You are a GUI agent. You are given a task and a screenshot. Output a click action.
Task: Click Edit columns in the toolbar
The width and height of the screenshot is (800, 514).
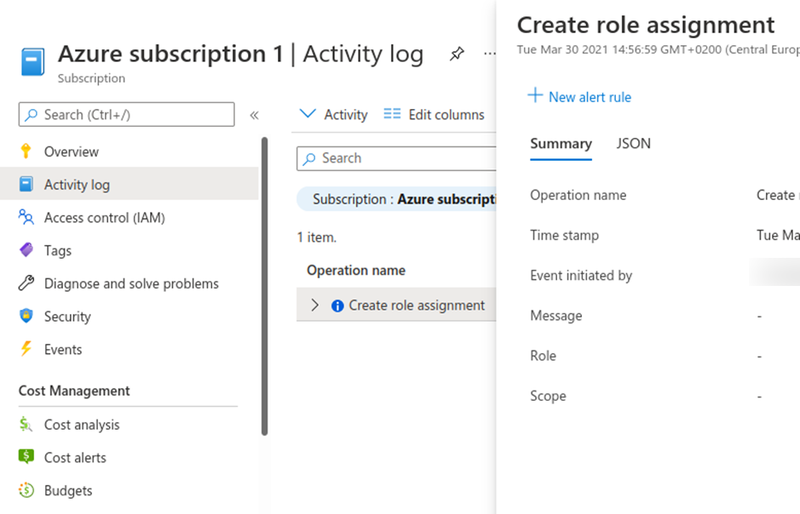coord(434,114)
